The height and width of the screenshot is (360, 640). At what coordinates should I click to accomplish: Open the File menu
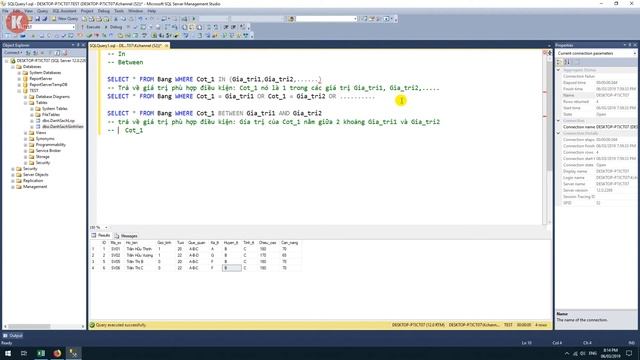click(x=5, y=11)
